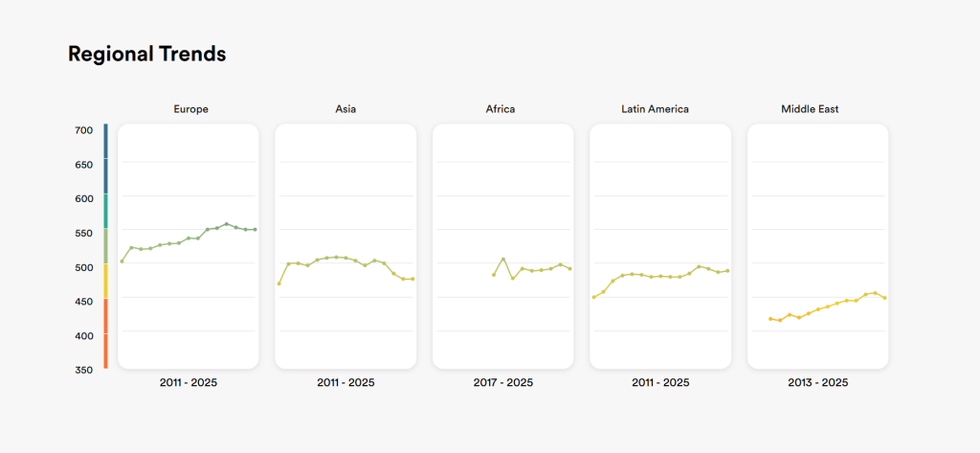Click the Africa region heading
Viewport: 980px width, 453px height.
coord(501,109)
